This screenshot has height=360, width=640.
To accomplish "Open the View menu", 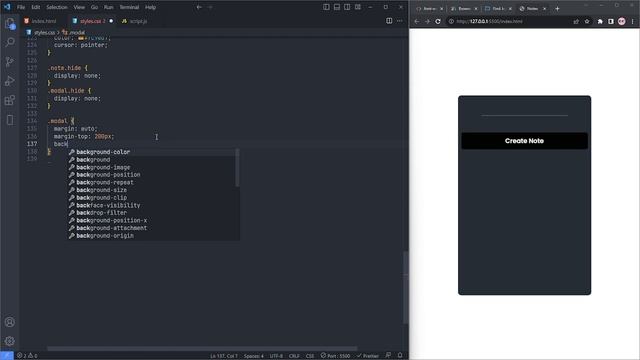I will [79, 7].
